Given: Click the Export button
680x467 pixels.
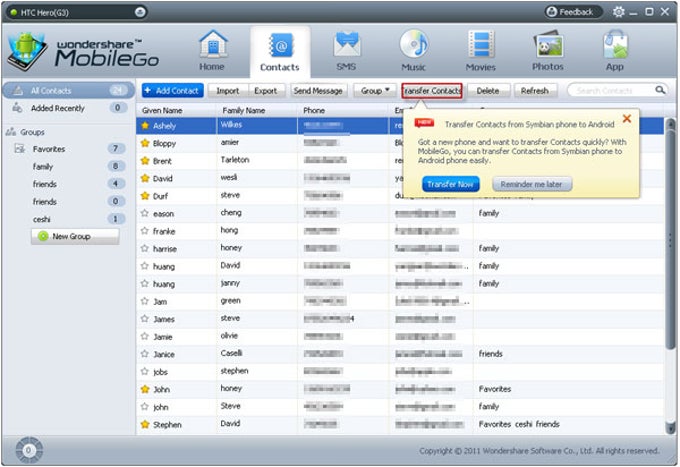Looking at the screenshot, I should coord(265,91).
